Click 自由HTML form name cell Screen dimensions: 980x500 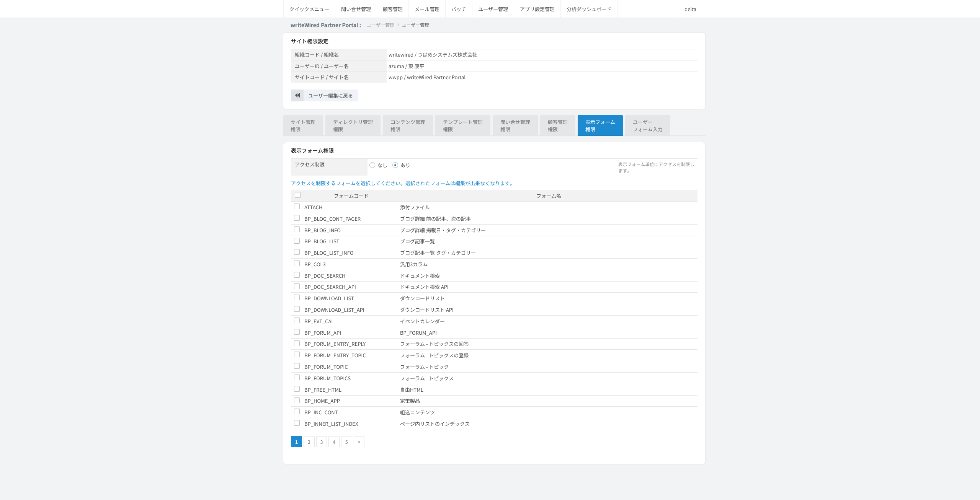pyautogui.click(x=412, y=390)
